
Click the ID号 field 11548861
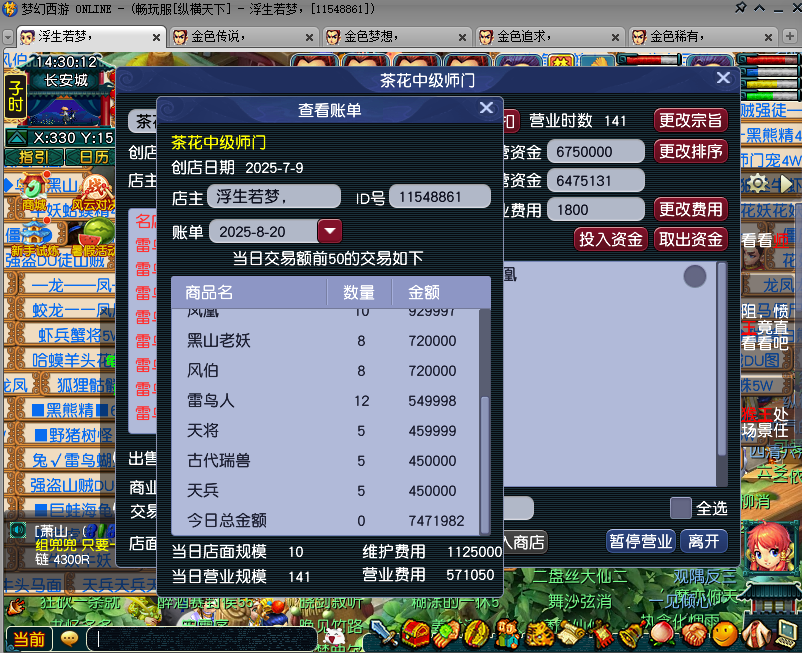(440, 197)
